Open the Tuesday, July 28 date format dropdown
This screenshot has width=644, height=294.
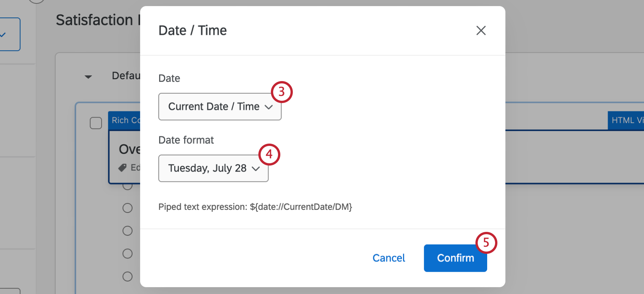point(213,168)
